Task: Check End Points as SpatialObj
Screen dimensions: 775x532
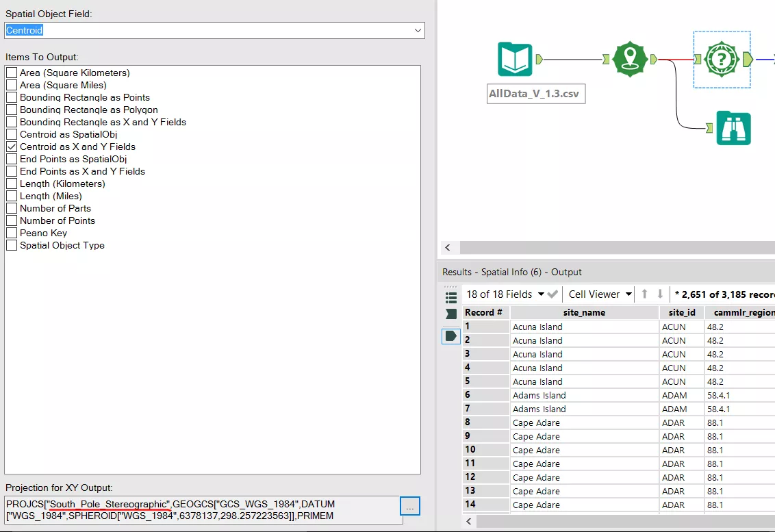Action: (x=12, y=160)
